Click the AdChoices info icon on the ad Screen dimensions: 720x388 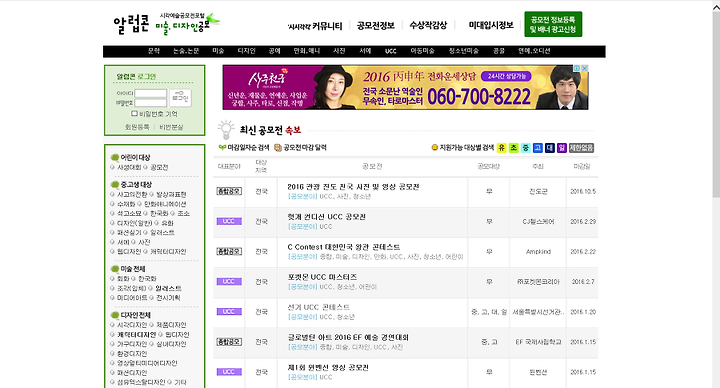click(x=577, y=68)
